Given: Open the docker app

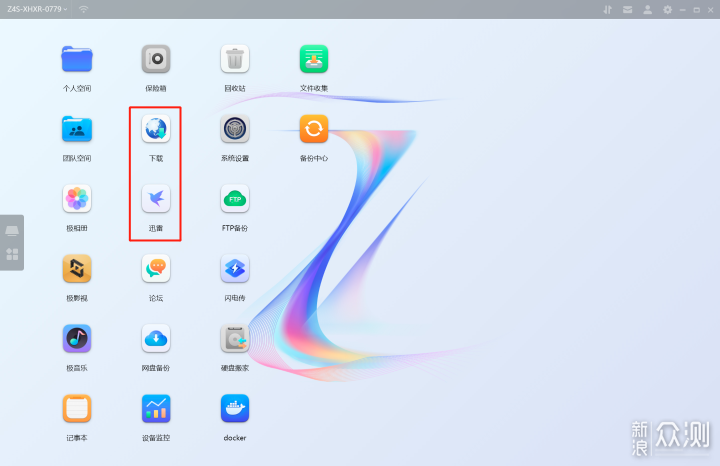Looking at the screenshot, I should click(235, 408).
